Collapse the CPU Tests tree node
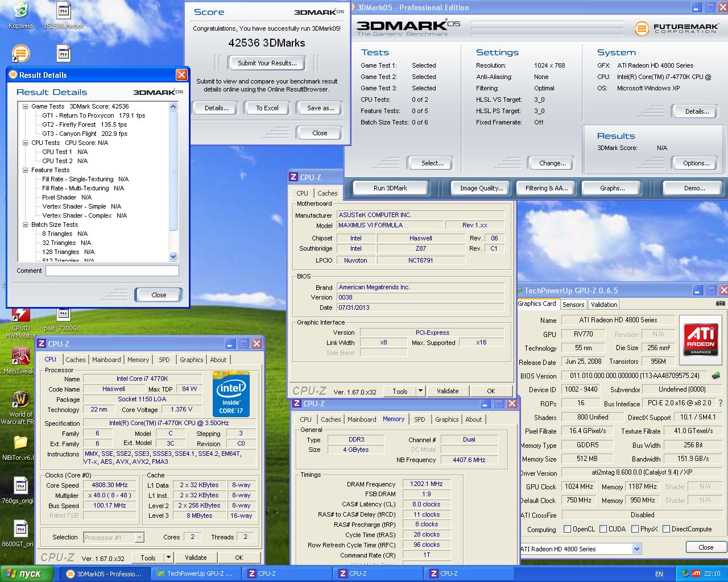The height and width of the screenshot is (582, 728). tap(26, 143)
